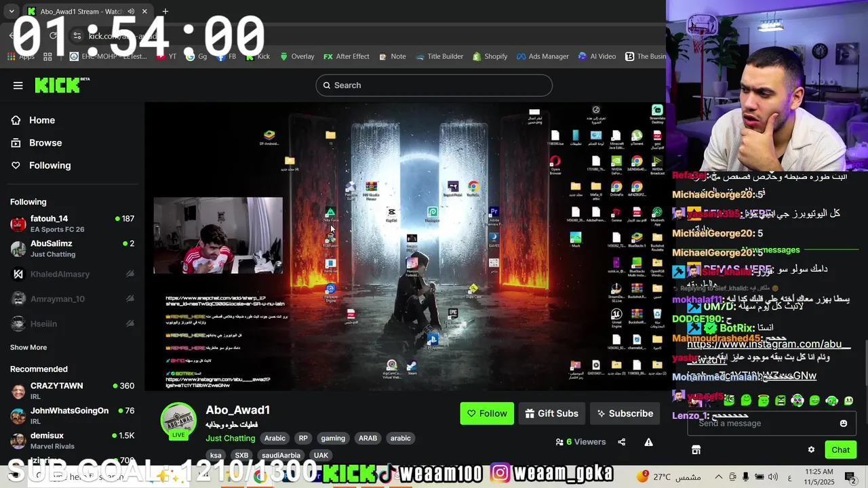Viewport: 868px width, 488px height.
Task: Open the Home sidebar link
Action: pos(41,120)
